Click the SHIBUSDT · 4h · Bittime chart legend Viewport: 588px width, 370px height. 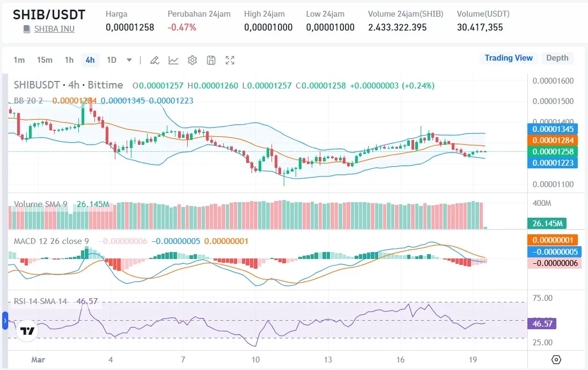68,85
